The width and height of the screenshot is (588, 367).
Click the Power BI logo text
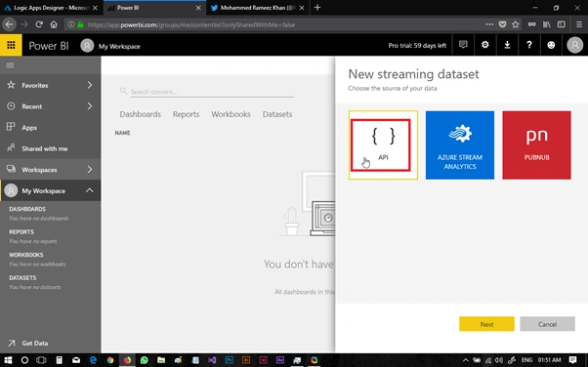[49, 46]
